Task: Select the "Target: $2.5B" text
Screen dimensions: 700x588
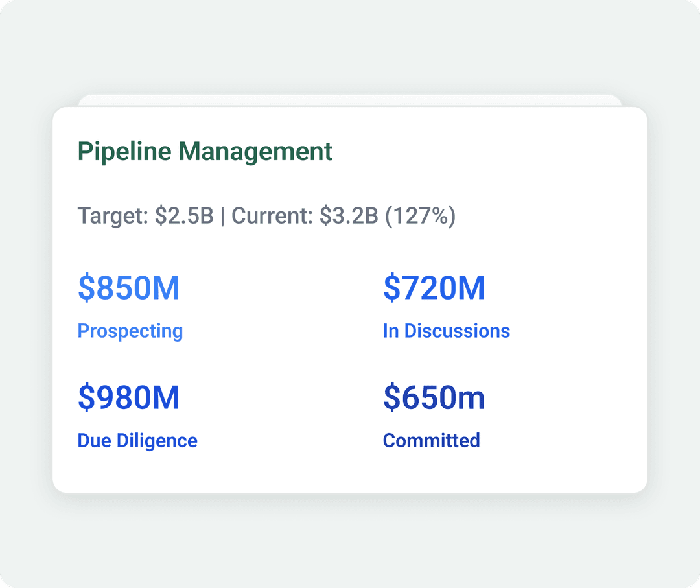Action: click(x=145, y=216)
